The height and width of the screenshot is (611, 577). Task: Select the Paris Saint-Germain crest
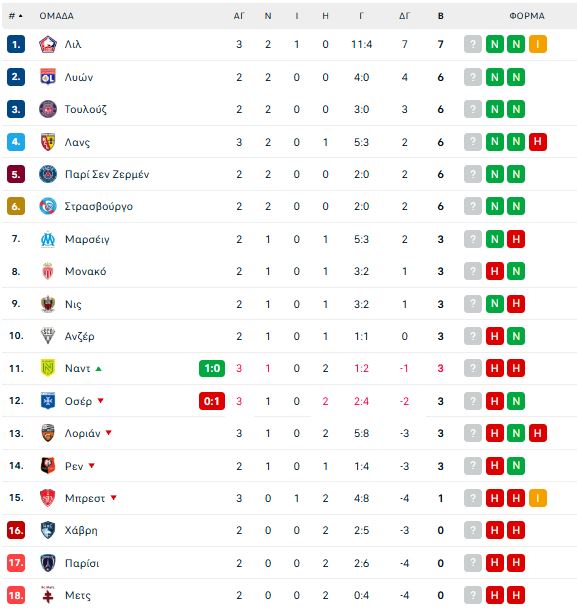(x=48, y=174)
